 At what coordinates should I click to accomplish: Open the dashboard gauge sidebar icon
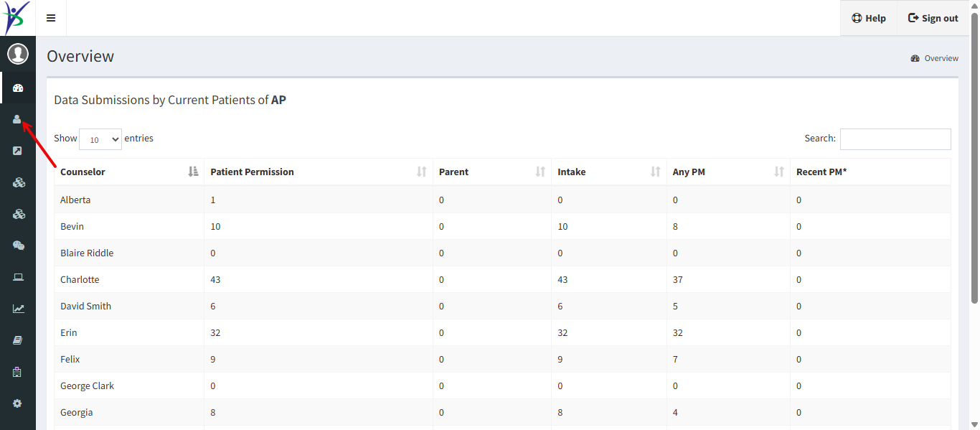click(x=18, y=88)
